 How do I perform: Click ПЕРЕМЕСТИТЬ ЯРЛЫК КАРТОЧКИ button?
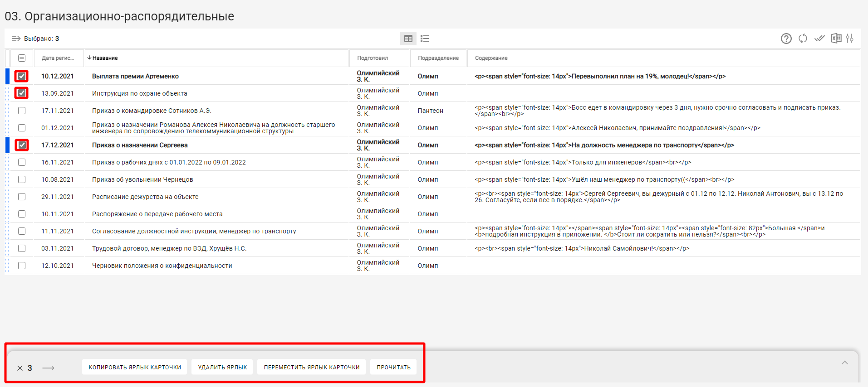312,367
